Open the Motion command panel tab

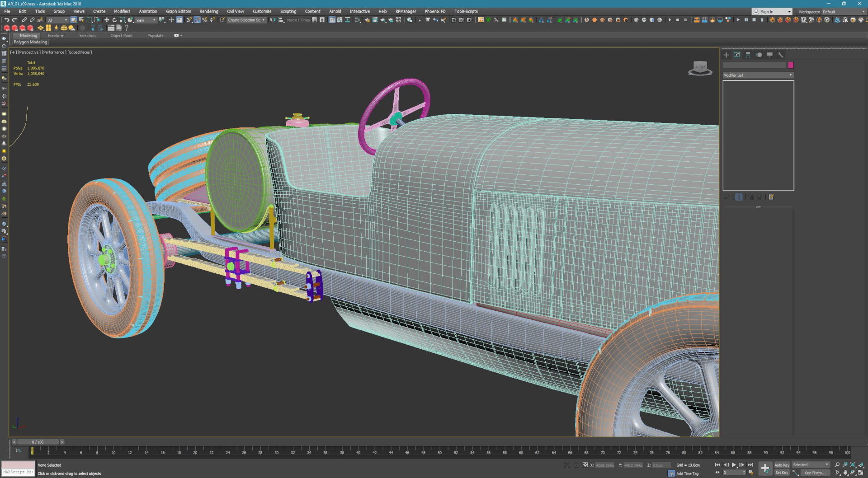click(759, 55)
